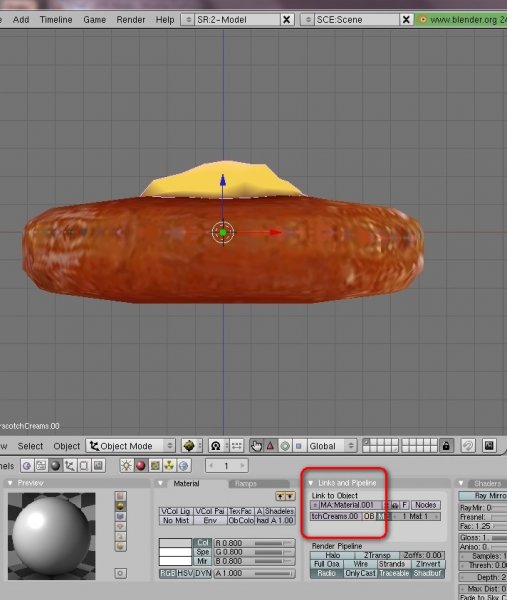507x600 pixels.
Task: Click the manipulator hand icon in header
Action: tap(256, 446)
